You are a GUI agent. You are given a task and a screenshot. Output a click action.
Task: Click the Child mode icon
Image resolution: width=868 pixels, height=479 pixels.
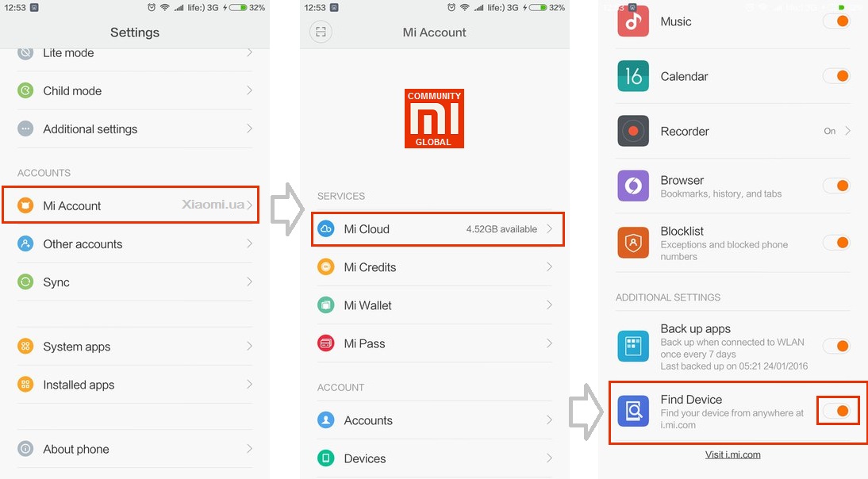[x=25, y=90]
